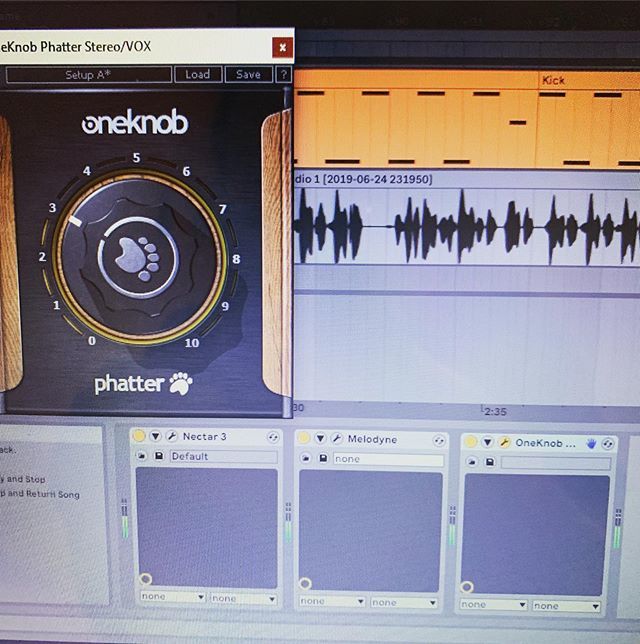Toggle the Melodyne device activator

(x=304, y=438)
